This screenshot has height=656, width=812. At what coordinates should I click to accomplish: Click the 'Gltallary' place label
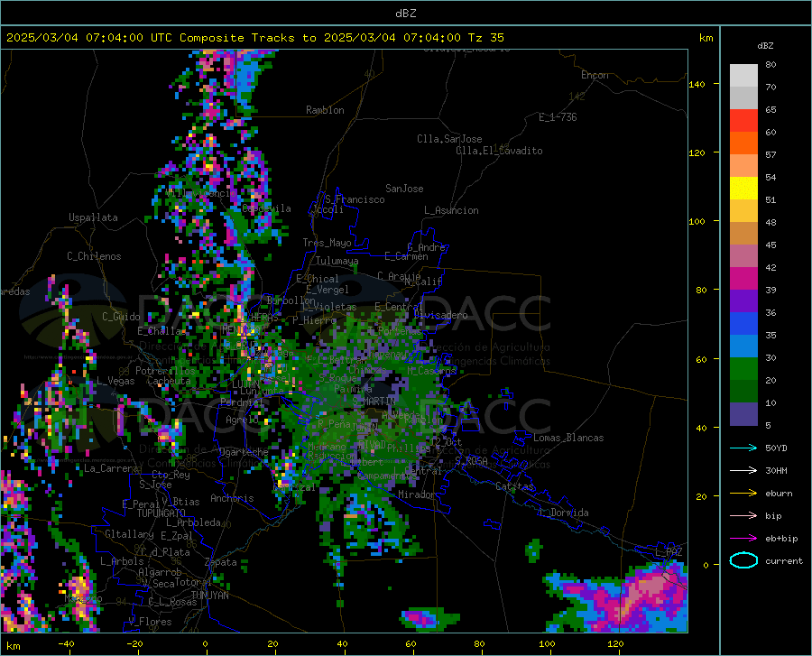coord(129,534)
